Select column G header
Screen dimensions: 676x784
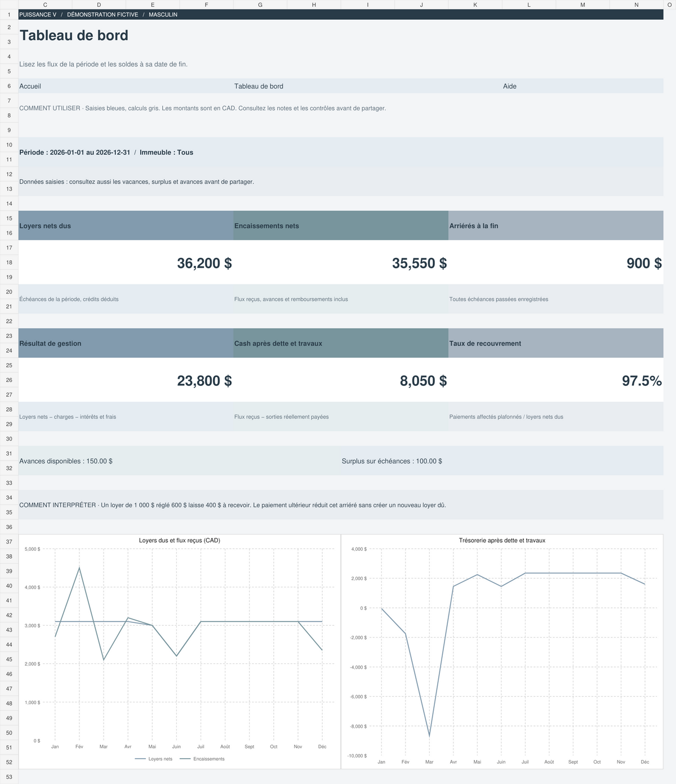coord(260,5)
